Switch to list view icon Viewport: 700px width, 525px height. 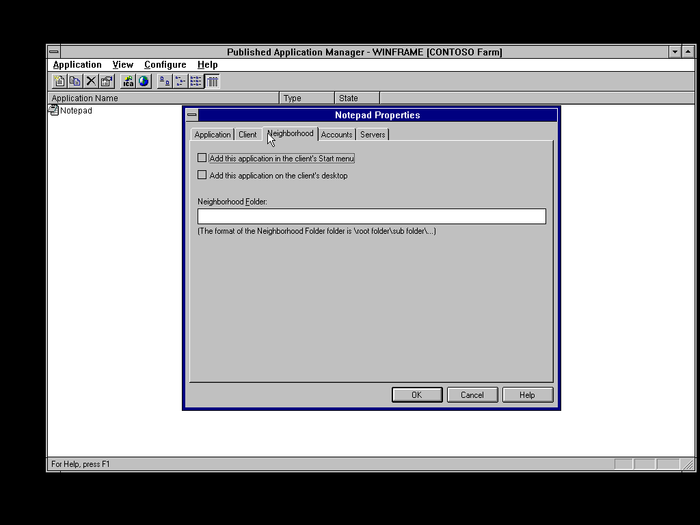coord(196,81)
